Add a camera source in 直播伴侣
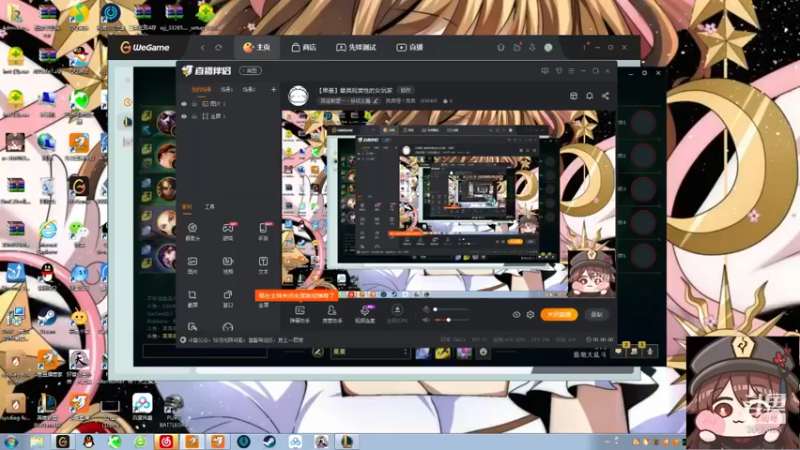The image size is (800, 450). click(192, 231)
